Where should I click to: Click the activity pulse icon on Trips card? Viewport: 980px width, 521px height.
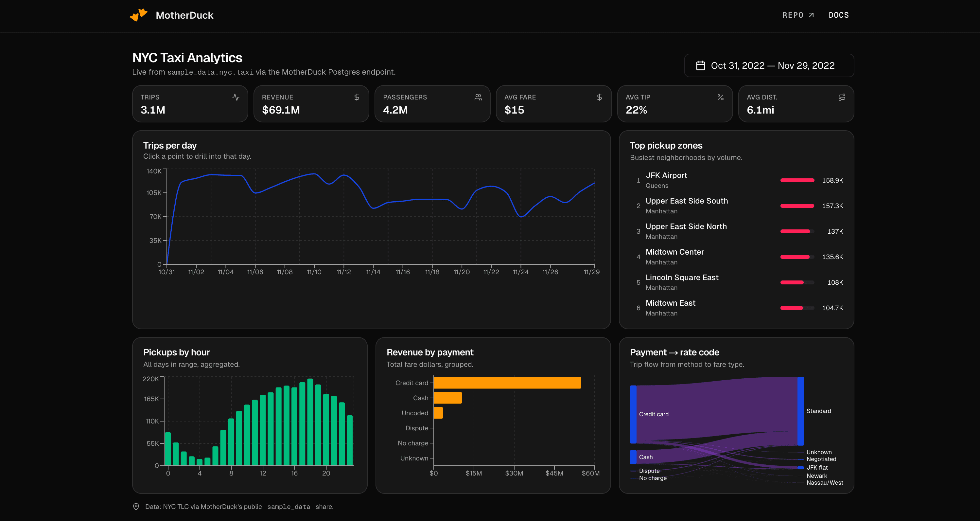coord(236,97)
